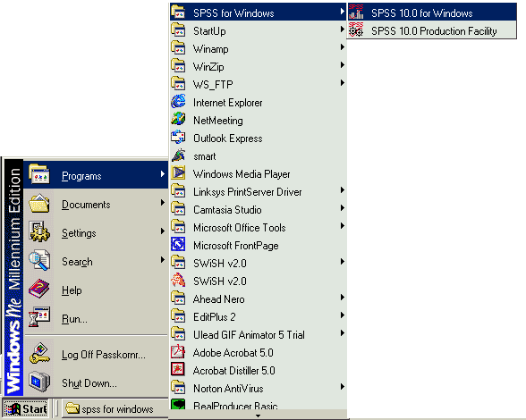Screen dimensions: 526x420
Task: Click the RealProducer Basic icon
Action: pyautogui.click(x=178, y=404)
